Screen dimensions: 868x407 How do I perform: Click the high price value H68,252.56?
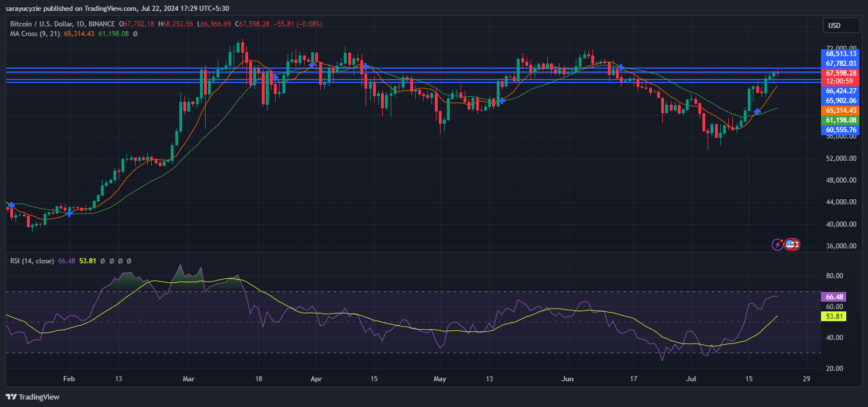pos(177,24)
